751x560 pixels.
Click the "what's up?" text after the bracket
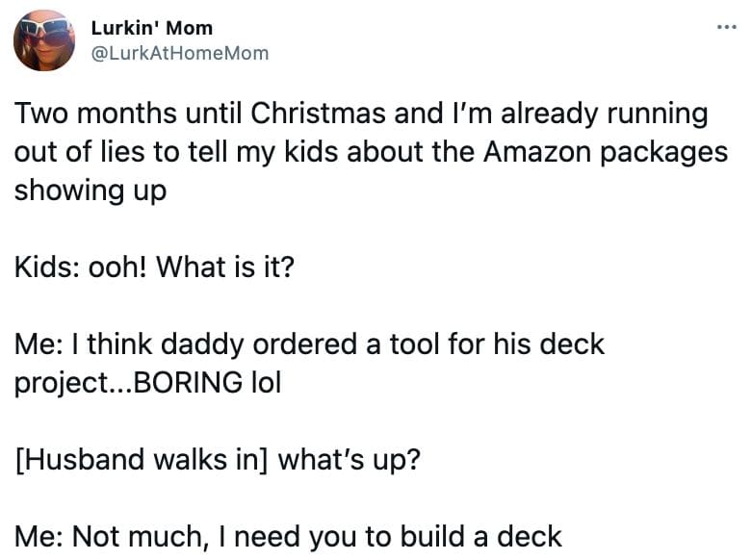[349, 459]
